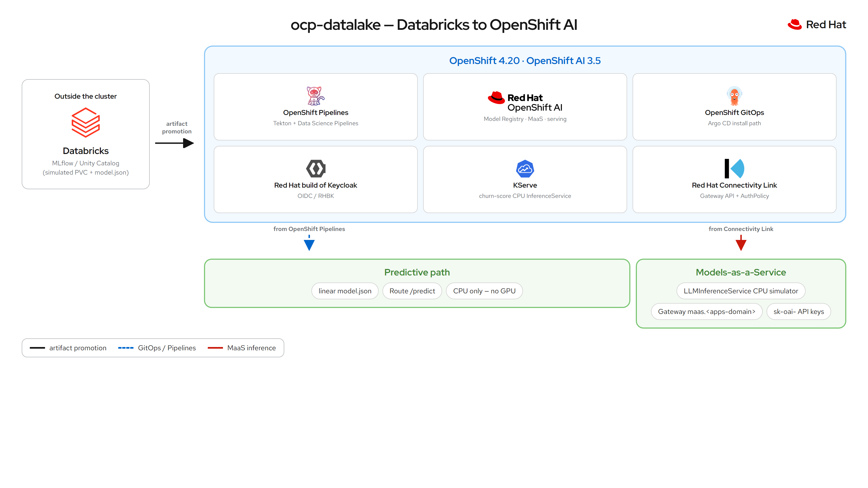Click the 'Models-as-a-Service' heading
Viewport: 868px width, 488px height.
(741, 272)
